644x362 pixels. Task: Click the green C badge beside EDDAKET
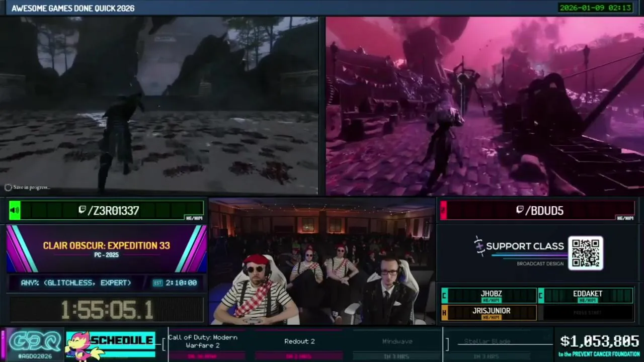[x=540, y=296]
